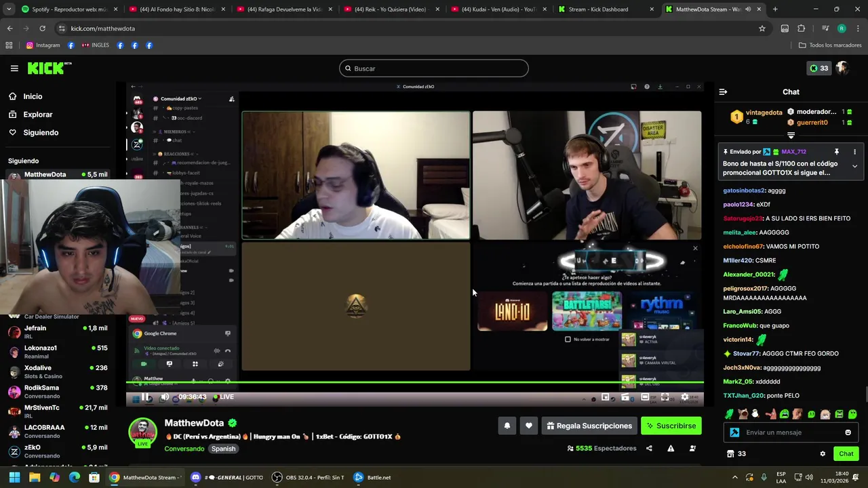The width and height of the screenshot is (868, 488).
Task: Open chat settings gear icon
Action: click(x=823, y=454)
